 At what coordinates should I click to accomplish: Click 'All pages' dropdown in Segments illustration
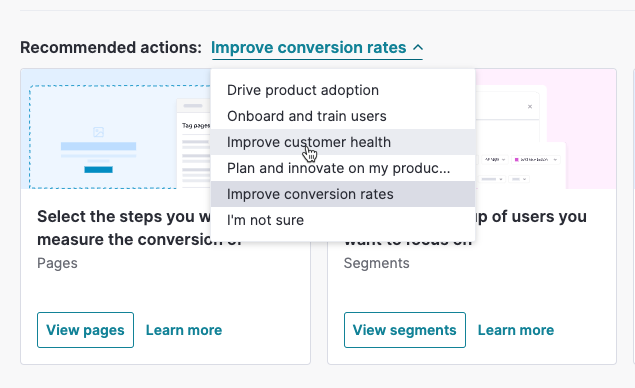[494, 160]
